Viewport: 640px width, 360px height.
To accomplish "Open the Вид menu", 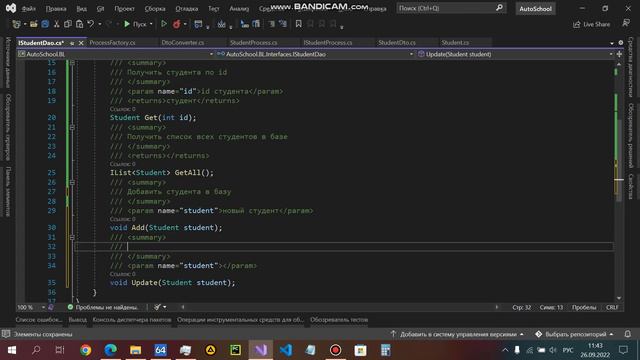I will pyautogui.click(x=82, y=8).
